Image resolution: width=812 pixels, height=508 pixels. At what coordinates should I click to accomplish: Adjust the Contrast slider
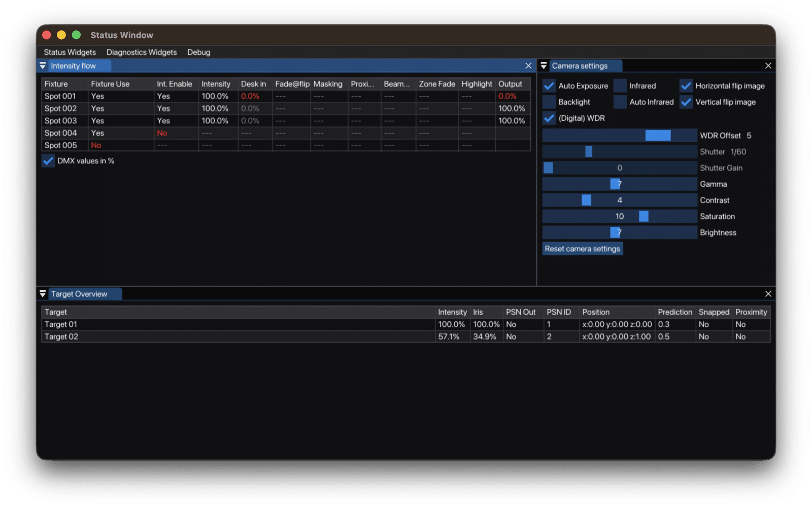tap(620, 200)
